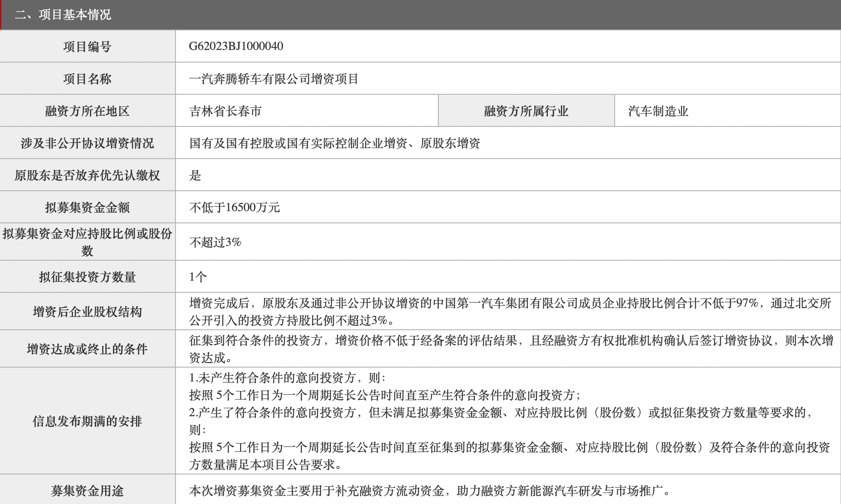
Task: Click project number G62023BJ1000040
Action: (x=236, y=46)
